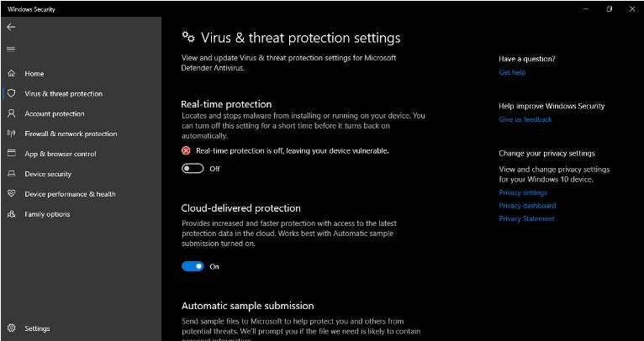This screenshot has height=341, width=644.
Task: Expand the hamburger navigation menu
Action: [x=11, y=50]
